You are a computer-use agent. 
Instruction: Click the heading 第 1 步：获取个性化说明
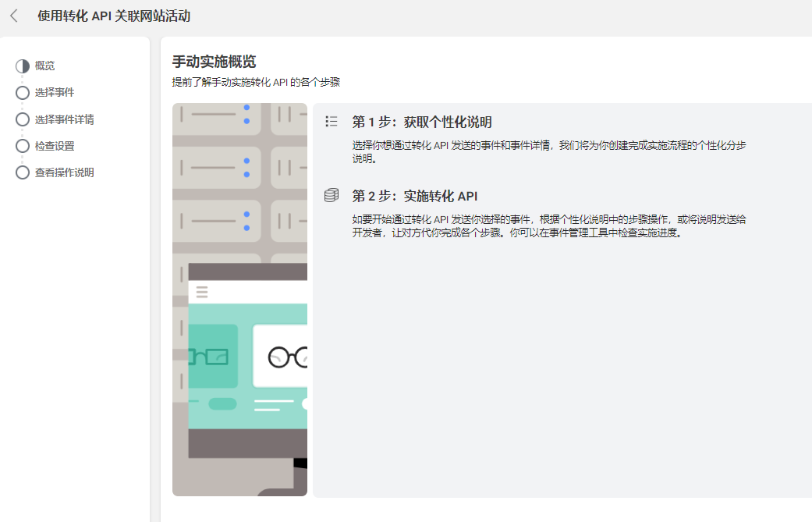point(422,123)
